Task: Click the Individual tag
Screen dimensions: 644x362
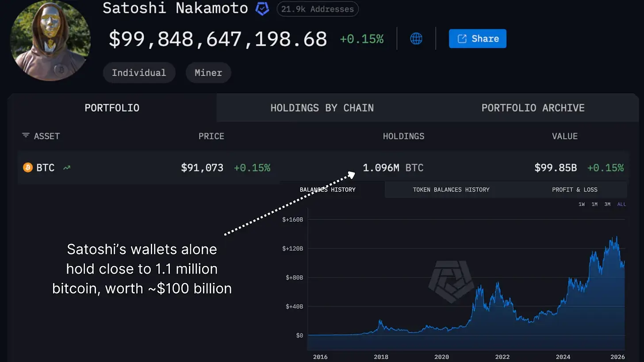Action: click(139, 73)
